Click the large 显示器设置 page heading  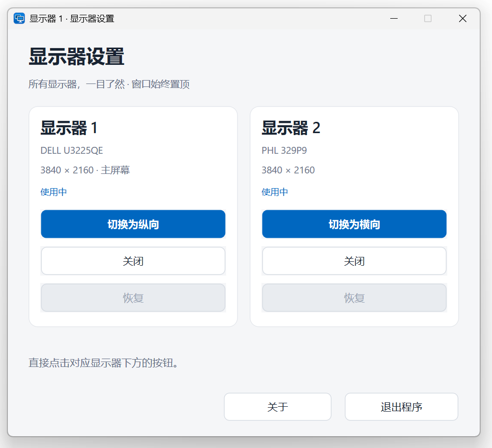76,57
